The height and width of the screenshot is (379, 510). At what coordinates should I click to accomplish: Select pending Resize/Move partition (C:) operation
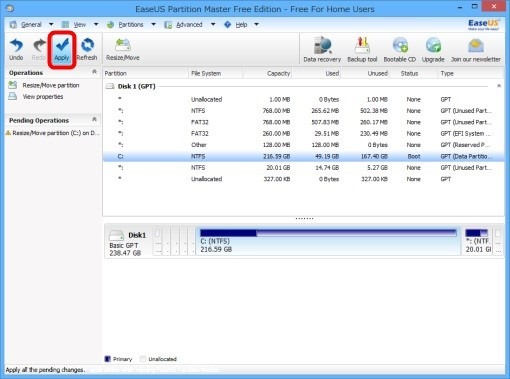pos(53,133)
